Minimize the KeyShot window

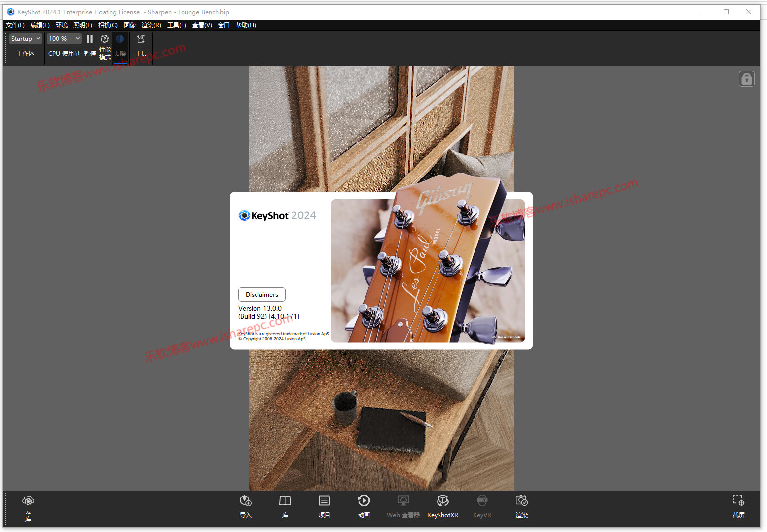(704, 12)
